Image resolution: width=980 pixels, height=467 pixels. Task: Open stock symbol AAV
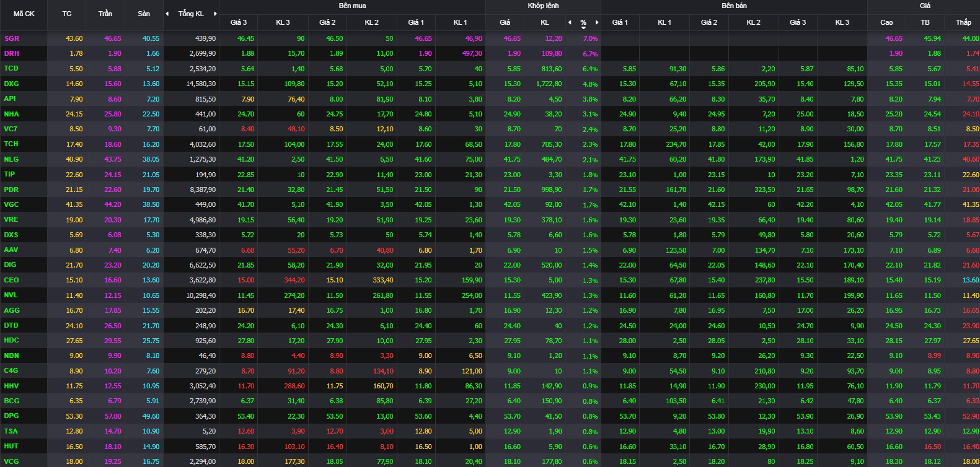coord(11,250)
